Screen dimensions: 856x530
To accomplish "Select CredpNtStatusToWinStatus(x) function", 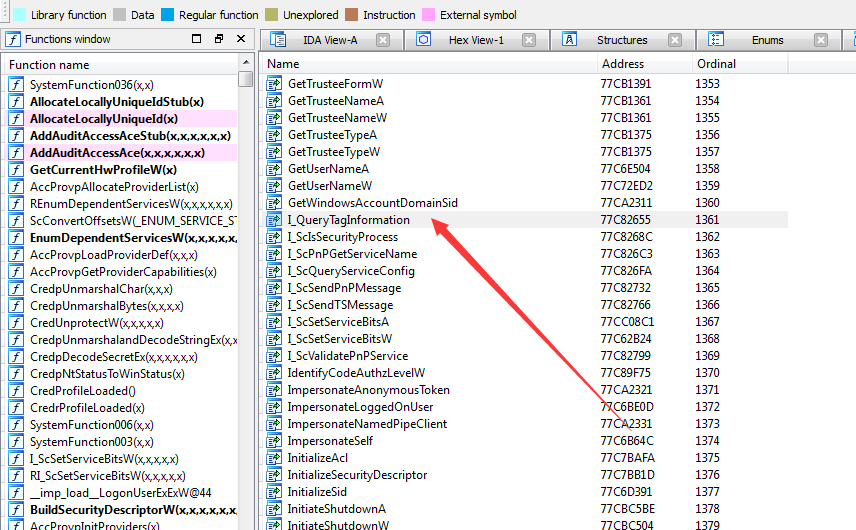I will (x=107, y=374).
